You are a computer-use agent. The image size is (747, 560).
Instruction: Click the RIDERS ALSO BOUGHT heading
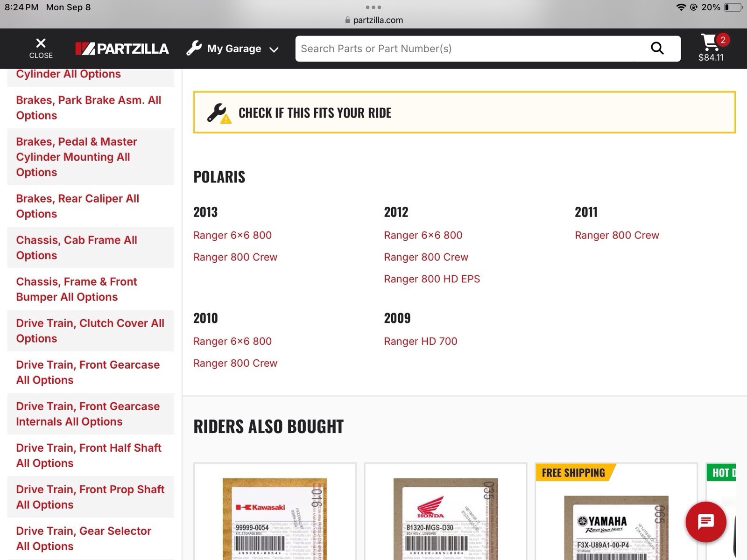point(268,427)
